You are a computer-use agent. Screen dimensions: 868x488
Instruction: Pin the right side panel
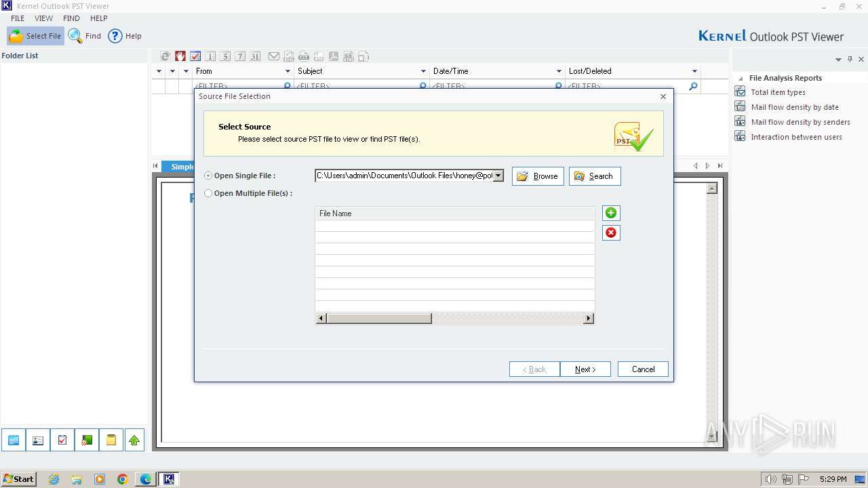(x=850, y=60)
